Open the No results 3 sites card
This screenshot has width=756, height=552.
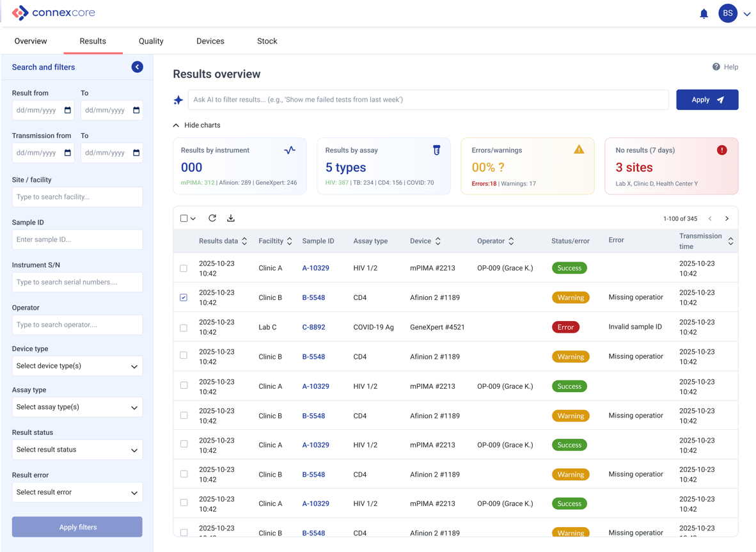point(672,166)
